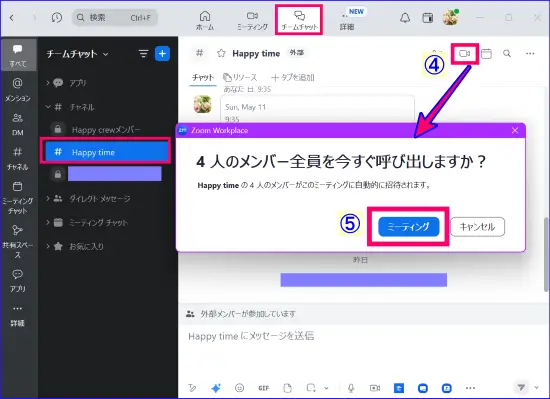Image resolution: width=550 pixels, height=399 pixels.
Task: Start a video meeting from channel header
Action: pos(464,54)
